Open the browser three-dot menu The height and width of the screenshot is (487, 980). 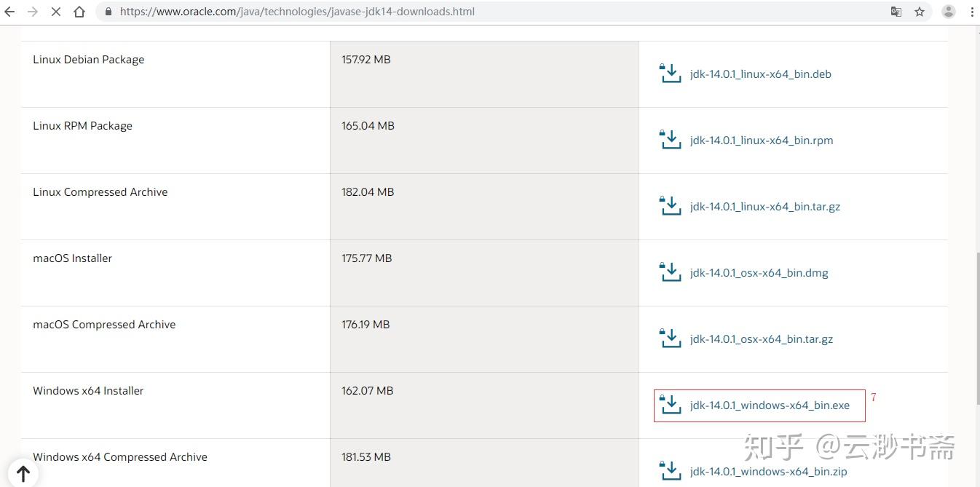click(x=973, y=12)
